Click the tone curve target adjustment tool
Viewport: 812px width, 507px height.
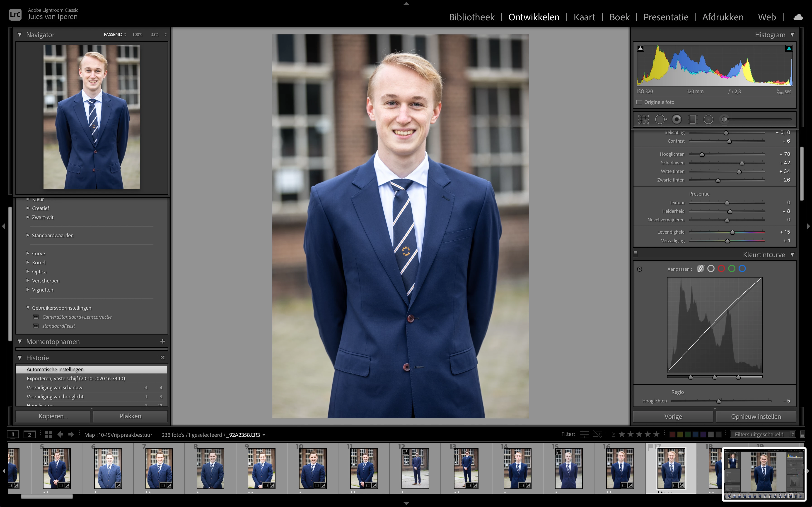click(x=640, y=269)
